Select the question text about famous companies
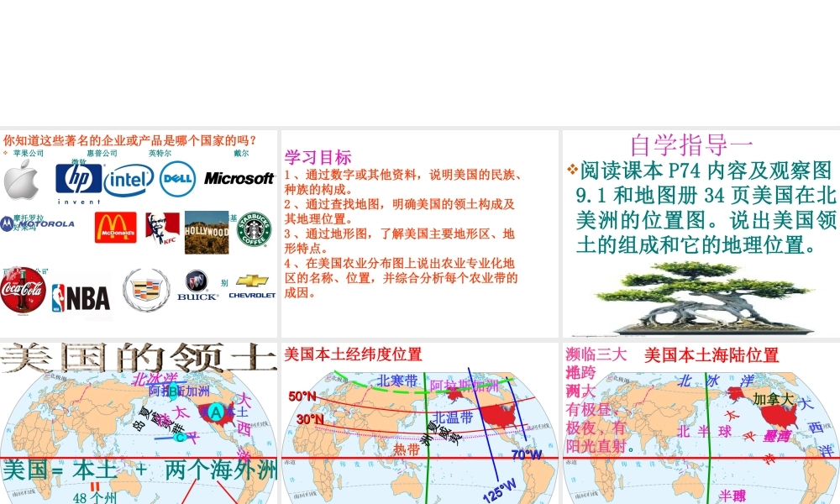 click(x=130, y=141)
